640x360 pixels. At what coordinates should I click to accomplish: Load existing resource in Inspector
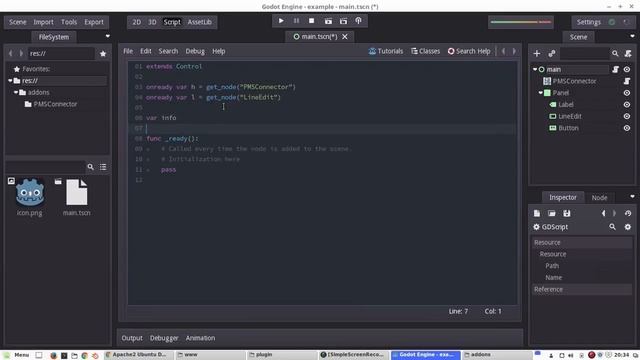tap(552, 213)
